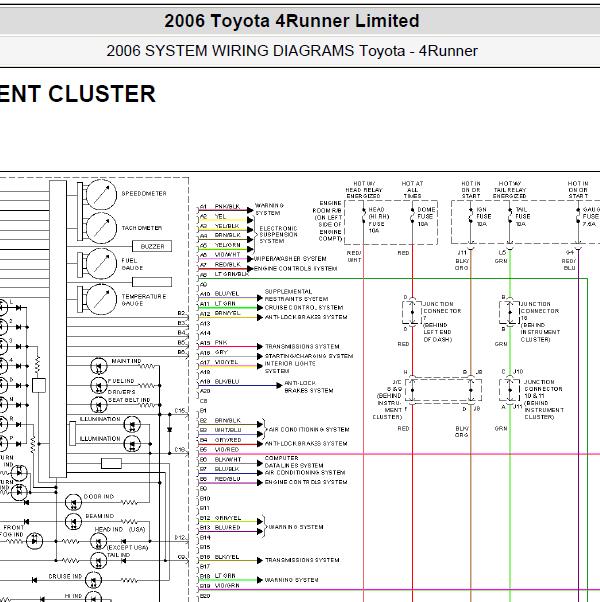Image resolution: width=600 pixels, height=602 pixels.
Task: Click the 'SPEEDOMETER' label
Action: [x=144, y=194]
